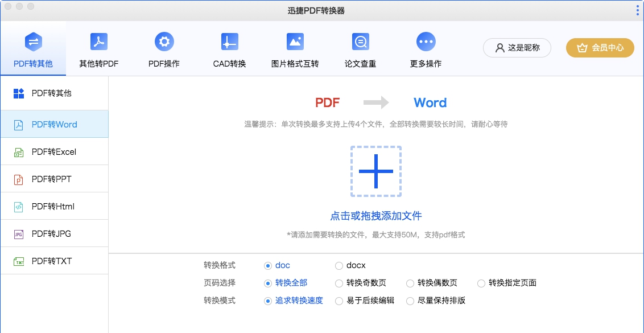Image resolution: width=644 pixels, height=333 pixels.
Task: Click the 这是昵称 account profile
Action: pyautogui.click(x=517, y=48)
